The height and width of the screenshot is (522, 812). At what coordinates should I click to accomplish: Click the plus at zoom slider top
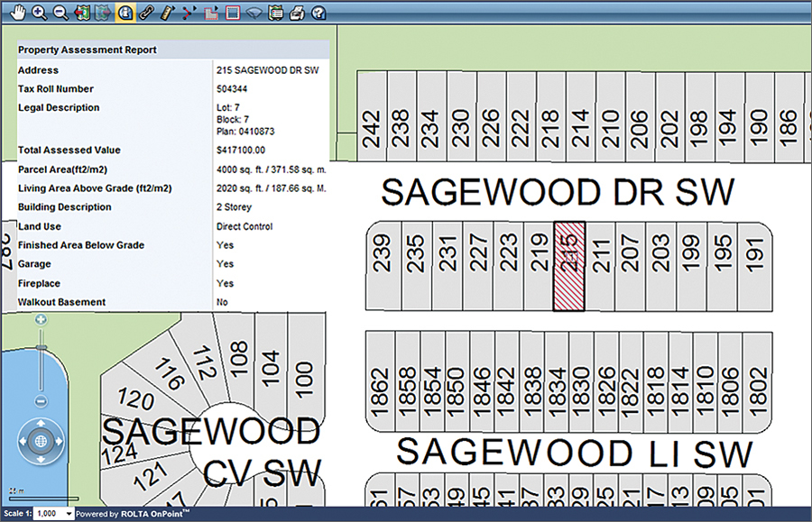(x=41, y=320)
